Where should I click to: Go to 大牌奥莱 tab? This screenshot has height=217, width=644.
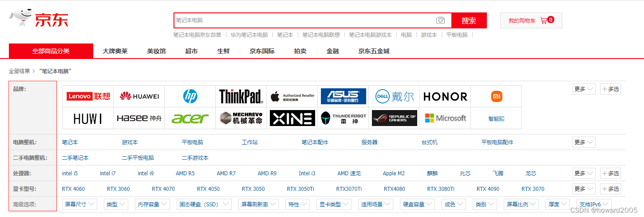point(115,51)
